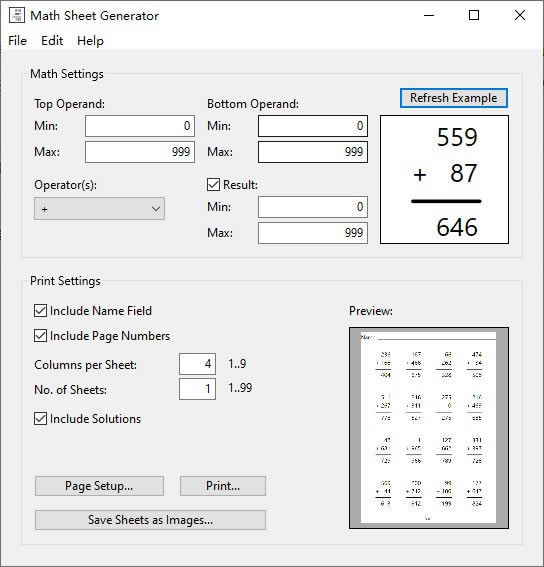Focus the Bottom Operand Min field
Image resolution: width=544 pixels, height=567 pixels.
313,126
